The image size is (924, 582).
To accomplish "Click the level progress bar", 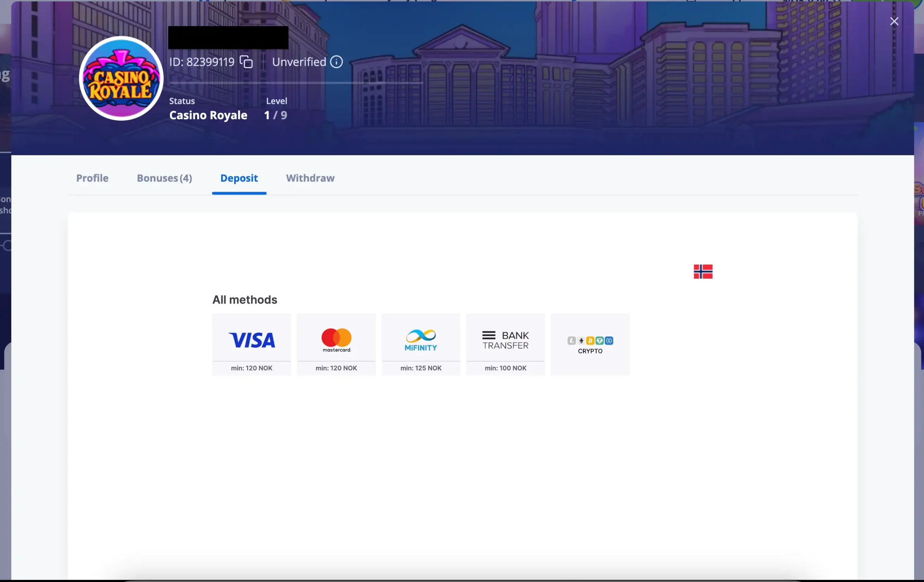I will click(296, 83).
